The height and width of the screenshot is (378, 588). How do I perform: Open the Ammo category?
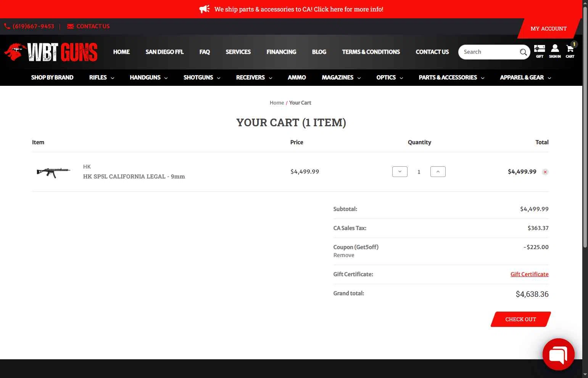297,77
